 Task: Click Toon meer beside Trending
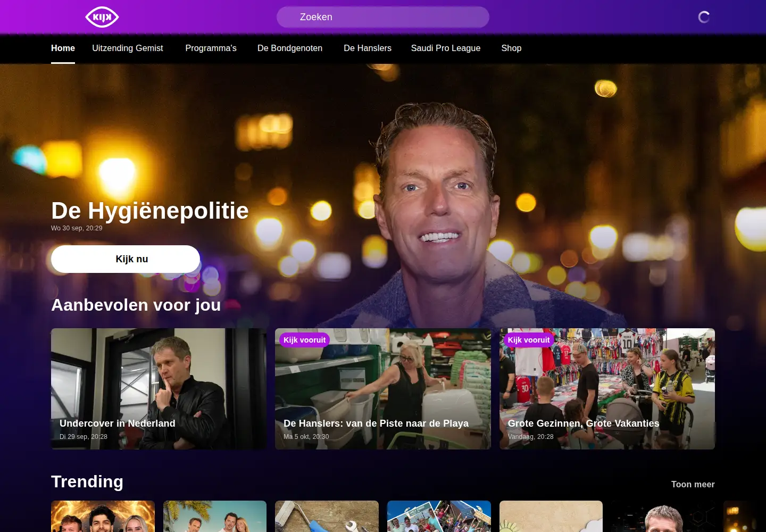click(693, 484)
